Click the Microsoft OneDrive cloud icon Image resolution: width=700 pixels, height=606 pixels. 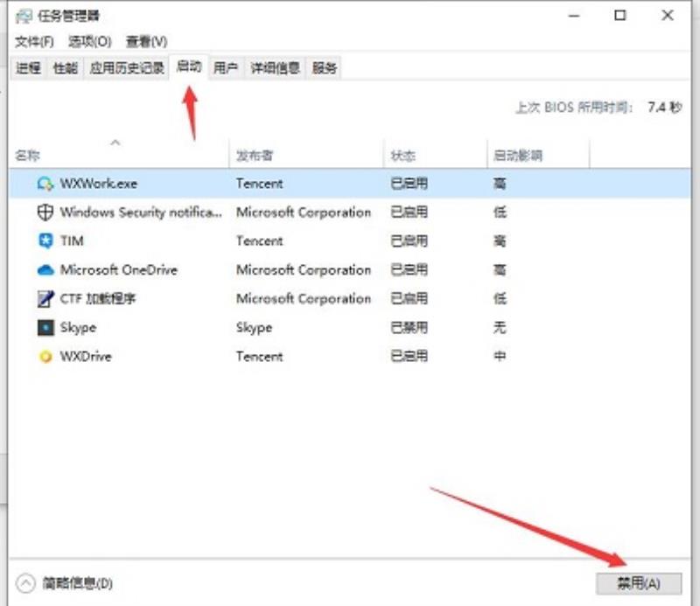[45, 270]
